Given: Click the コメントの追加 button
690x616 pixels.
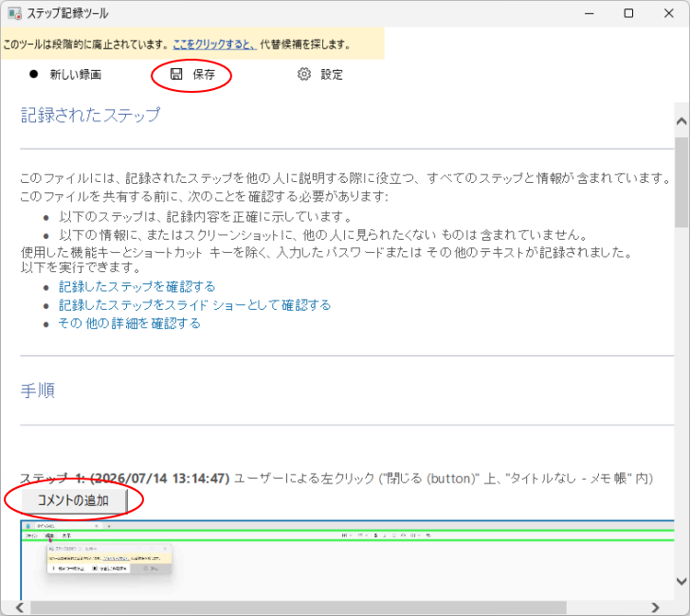Looking at the screenshot, I should 74,500.
